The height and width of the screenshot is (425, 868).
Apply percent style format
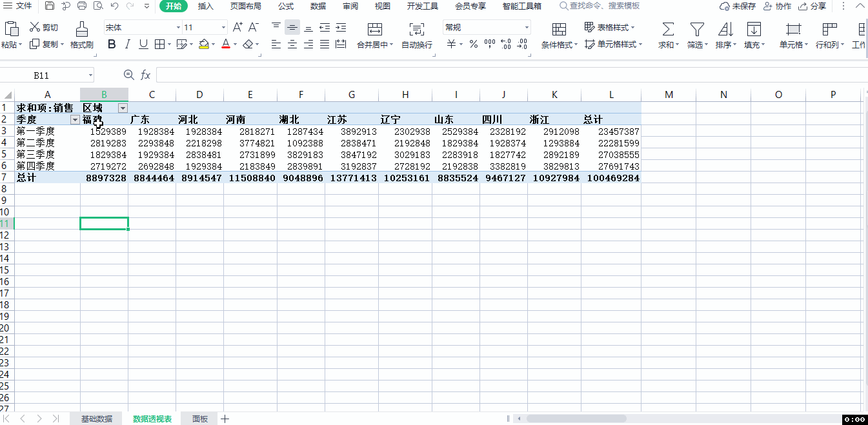[473, 44]
